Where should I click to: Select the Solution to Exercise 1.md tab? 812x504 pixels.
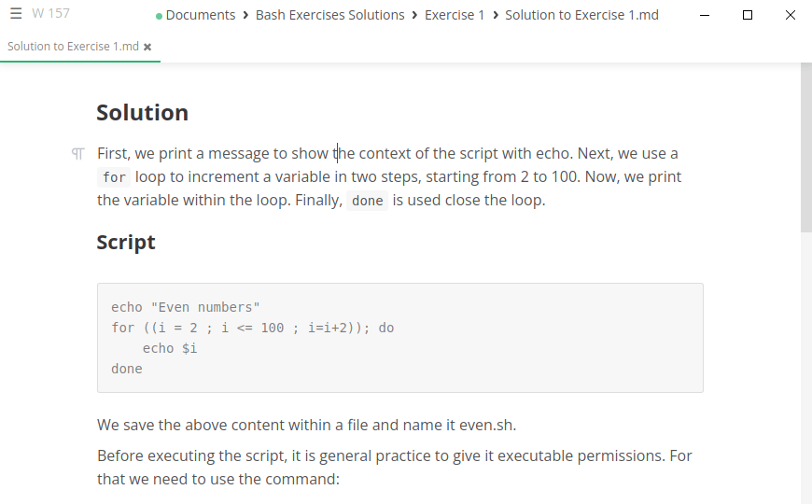[73, 47]
